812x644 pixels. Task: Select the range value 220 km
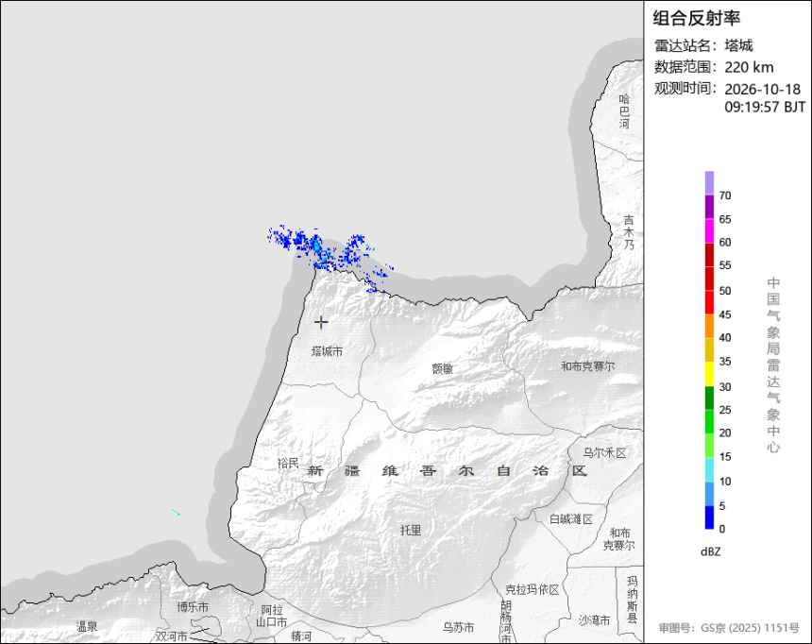(749, 67)
